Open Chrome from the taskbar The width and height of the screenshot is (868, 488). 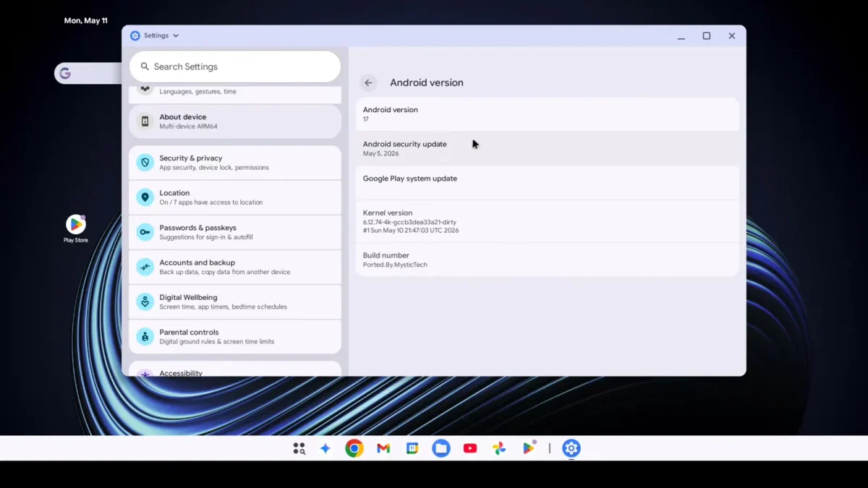tap(354, 448)
